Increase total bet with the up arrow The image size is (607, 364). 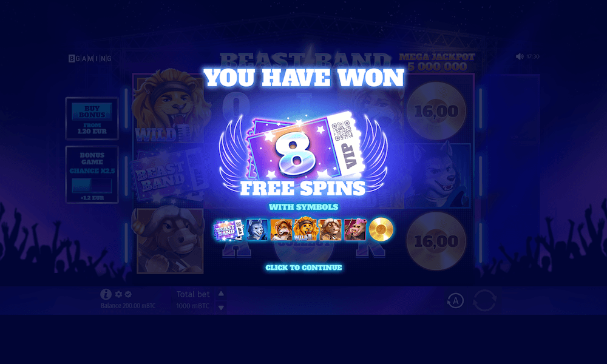(221, 294)
